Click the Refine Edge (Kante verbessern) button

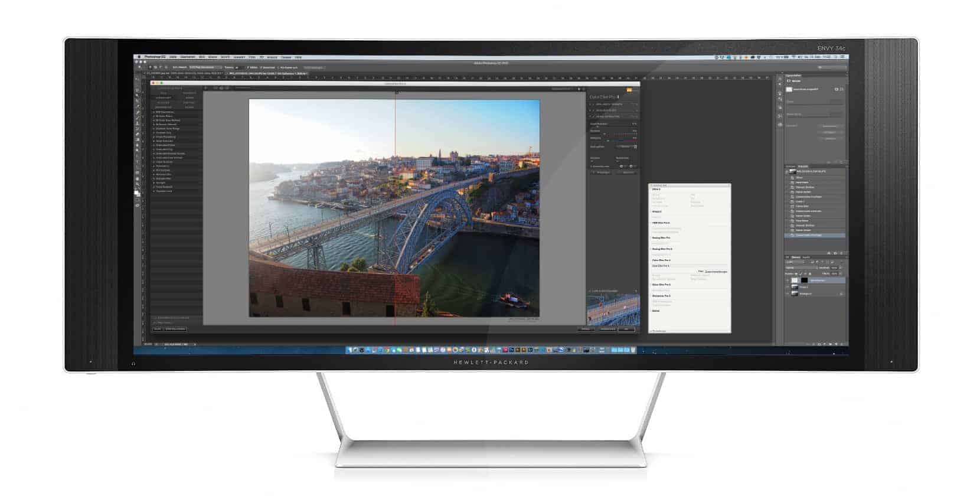[x=314, y=67]
